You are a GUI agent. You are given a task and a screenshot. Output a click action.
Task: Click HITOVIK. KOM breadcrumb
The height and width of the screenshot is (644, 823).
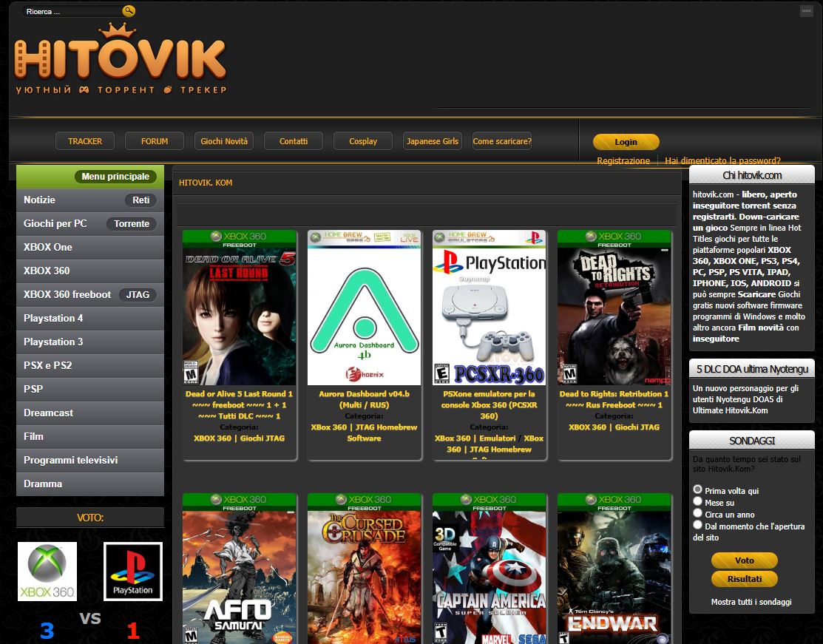206,183
